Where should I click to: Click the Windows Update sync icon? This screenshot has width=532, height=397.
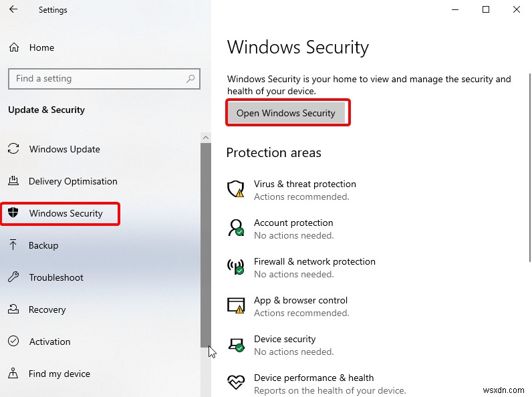click(13, 149)
